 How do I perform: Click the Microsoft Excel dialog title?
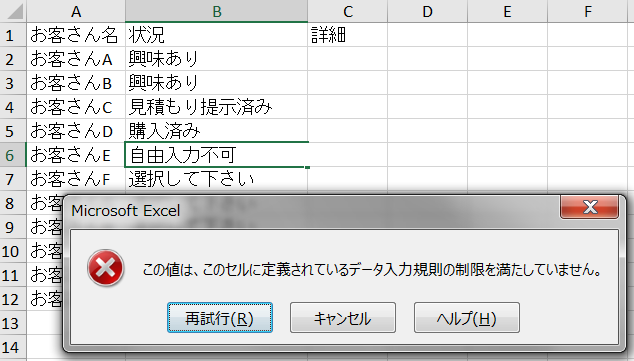[x=126, y=211]
